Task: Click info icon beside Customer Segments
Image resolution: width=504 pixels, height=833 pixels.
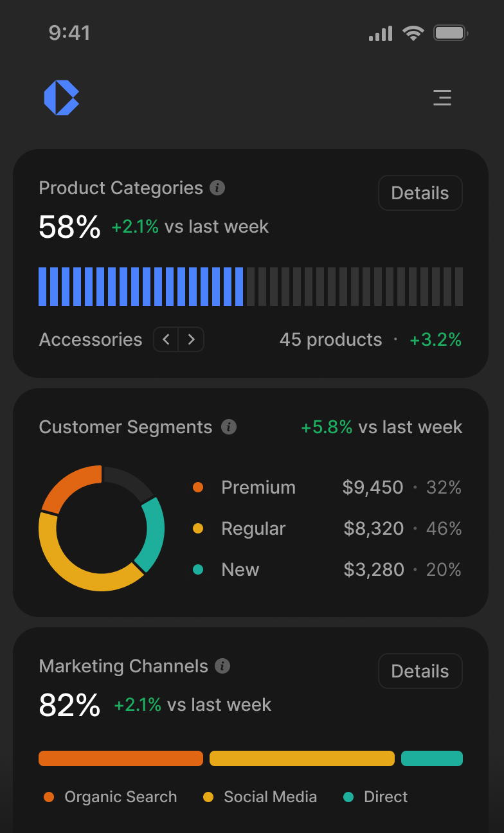Action: pyautogui.click(x=229, y=427)
